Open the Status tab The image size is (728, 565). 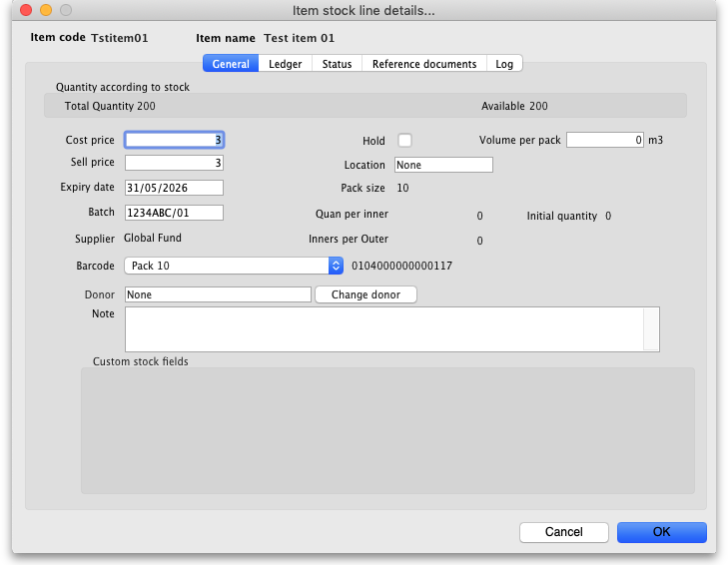337,64
